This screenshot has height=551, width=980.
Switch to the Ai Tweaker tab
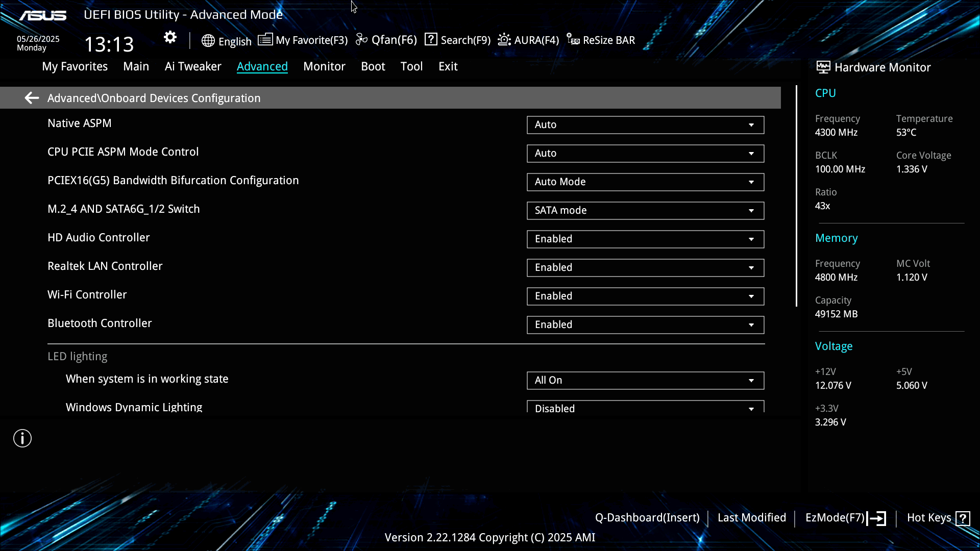(193, 66)
